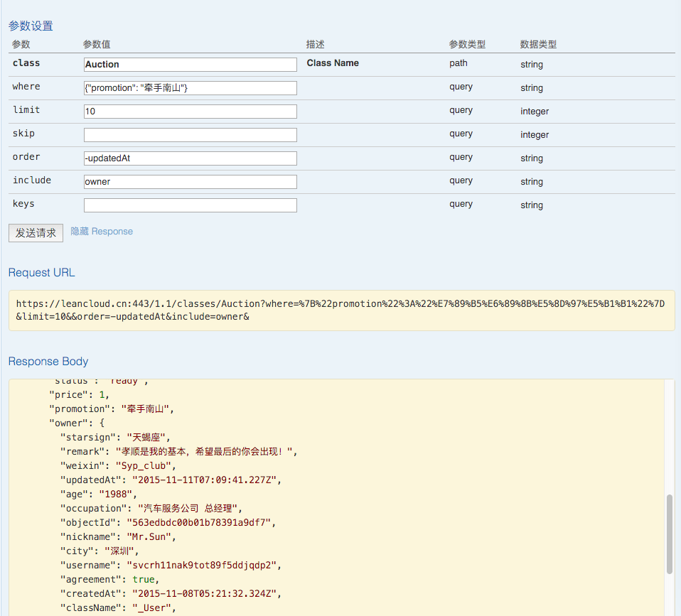Click the nickname value "Mr.Sun"
The height and width of the screenshot is (616, 681).
click(149, 537)
